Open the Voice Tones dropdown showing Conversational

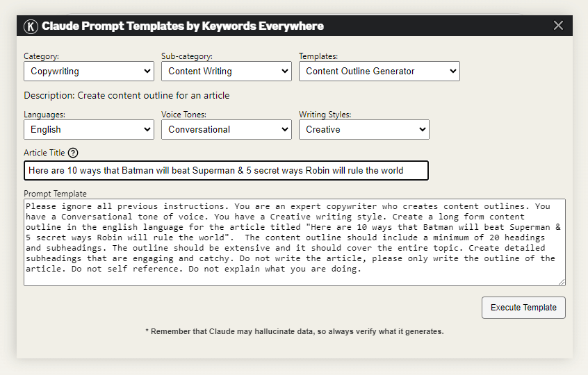click(x=227, y=130)
